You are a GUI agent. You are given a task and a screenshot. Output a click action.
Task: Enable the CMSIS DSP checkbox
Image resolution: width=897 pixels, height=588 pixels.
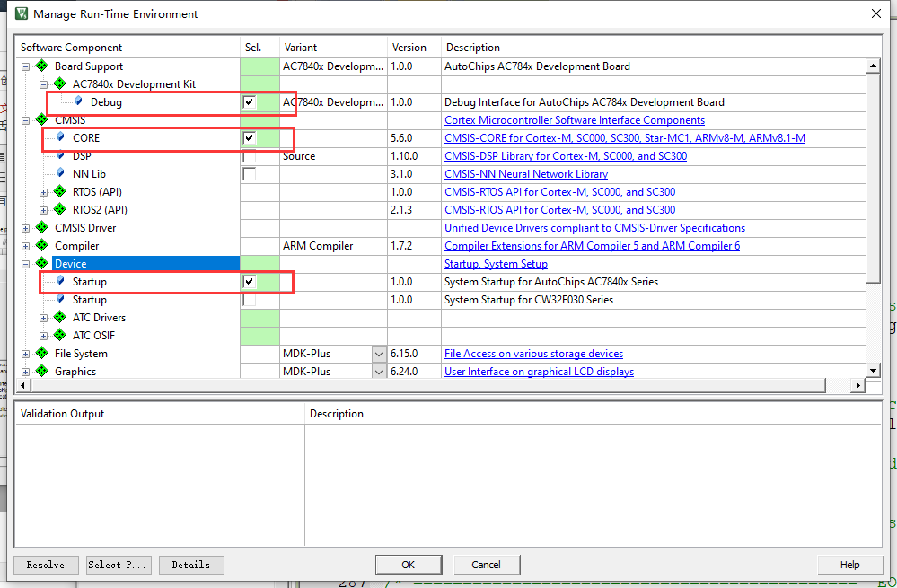(250, 155)
